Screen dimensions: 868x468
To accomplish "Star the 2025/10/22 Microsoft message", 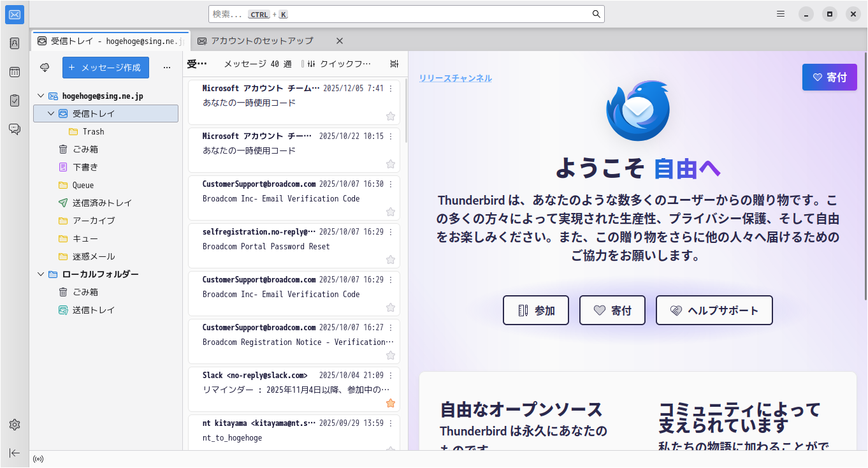I will click(x=391, y=164).
